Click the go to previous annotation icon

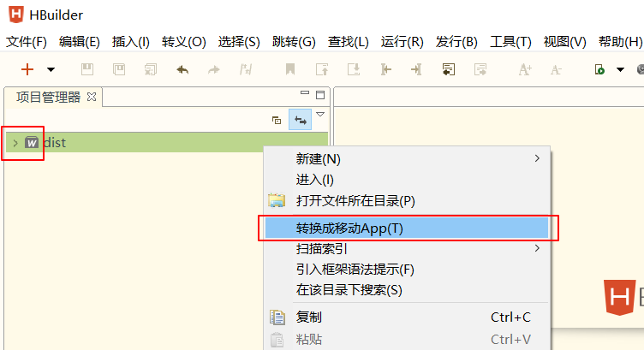322,69
